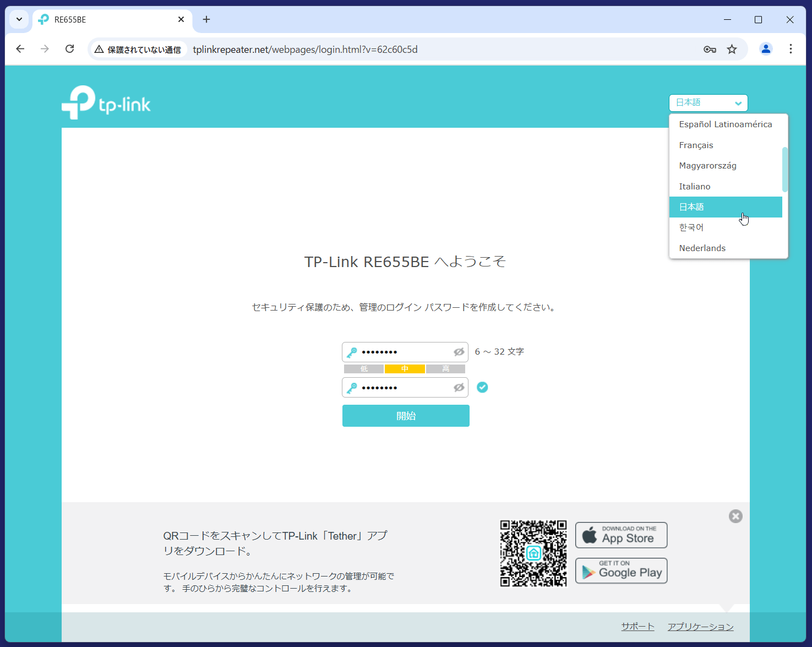
Task: Open the Chrome three-dot menu
Action: coord(791,49)
